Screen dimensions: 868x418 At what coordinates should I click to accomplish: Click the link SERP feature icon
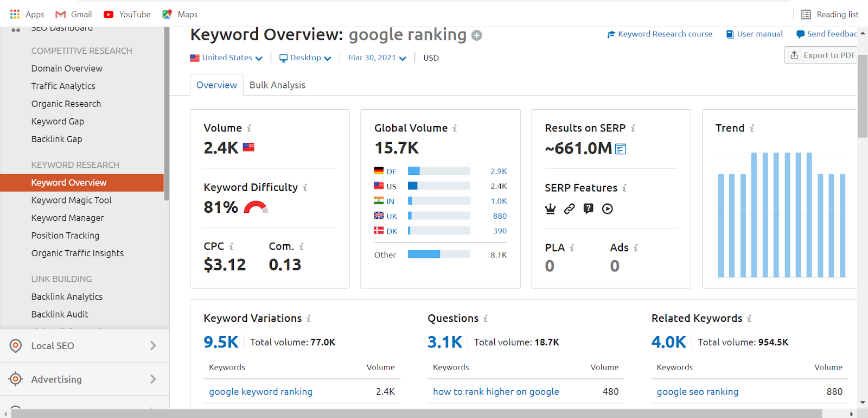point(569,209)
